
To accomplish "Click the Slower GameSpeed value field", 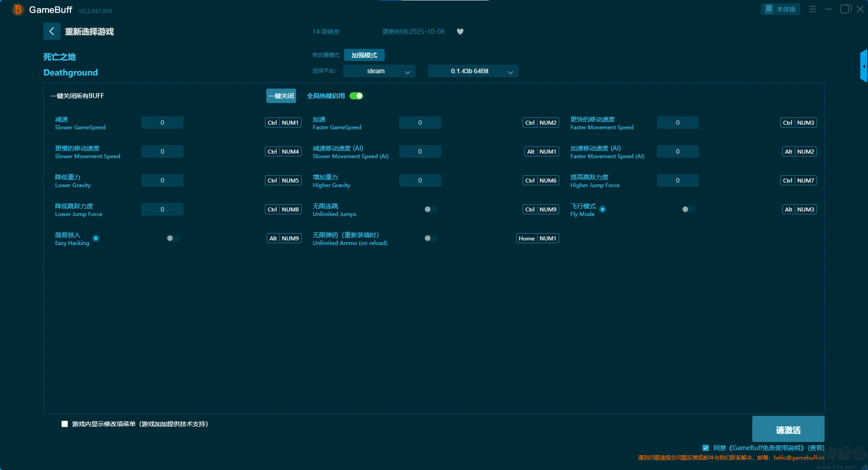I will tap(162, 122).
